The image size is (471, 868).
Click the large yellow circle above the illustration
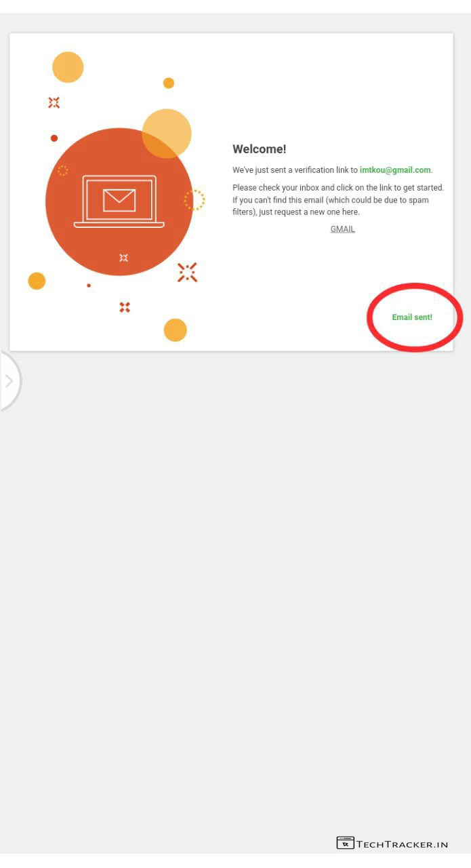click(x=68, y=67)
